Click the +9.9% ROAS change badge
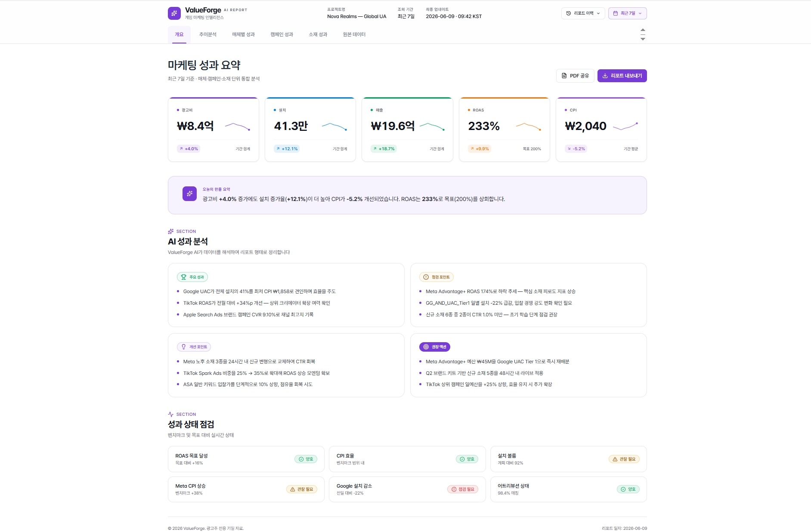 point(480,149)
